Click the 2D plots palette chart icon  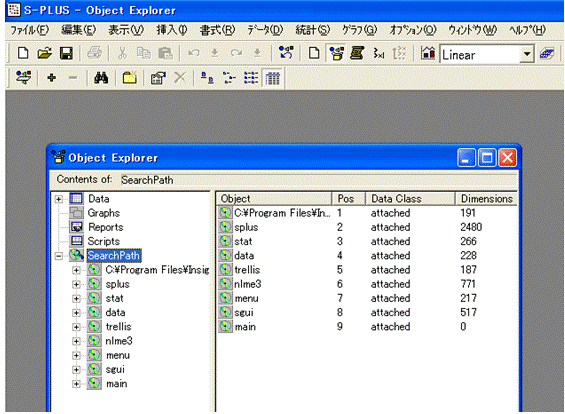pyautogui.click(x=428, y=54)
